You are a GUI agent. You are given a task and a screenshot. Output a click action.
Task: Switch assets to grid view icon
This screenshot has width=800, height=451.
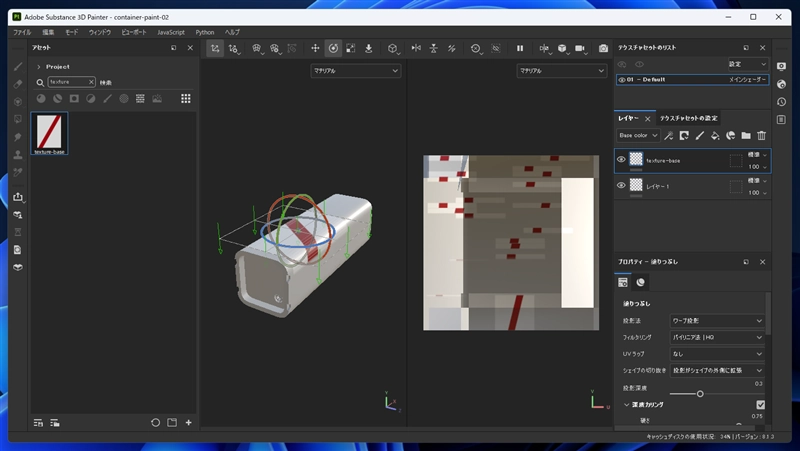pyautogui.click(x=186, y=98)
